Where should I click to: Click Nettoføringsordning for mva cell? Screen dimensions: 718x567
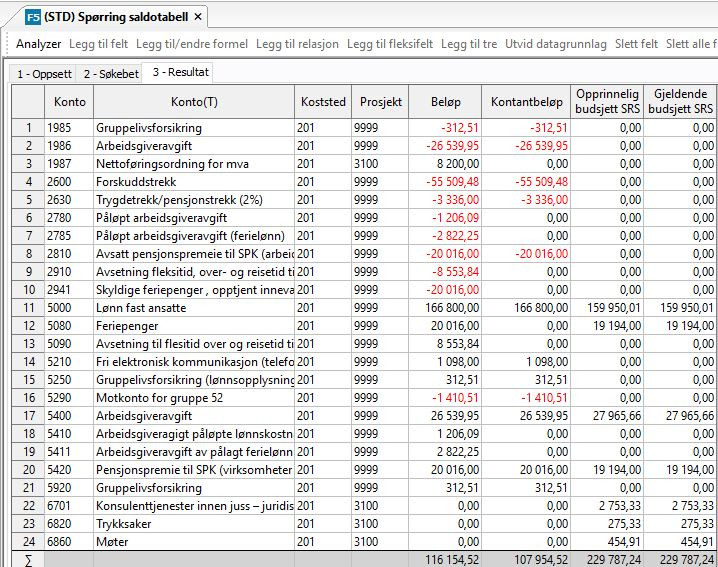click(x=194, y=164)
